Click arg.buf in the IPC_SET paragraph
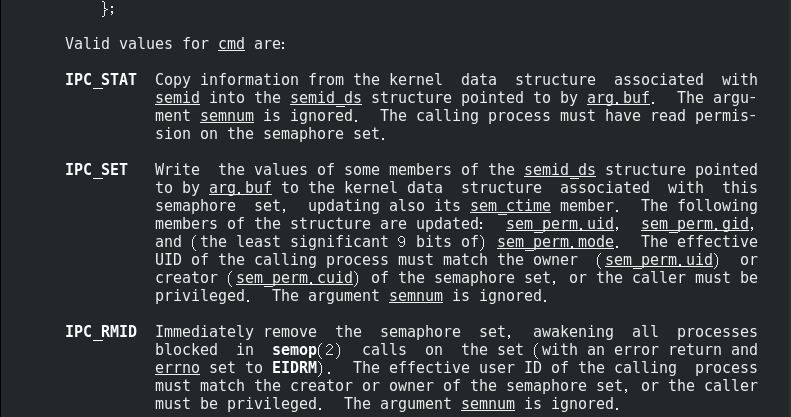The width and height of the screenshot is (791, 417). [x=240, y=188]
